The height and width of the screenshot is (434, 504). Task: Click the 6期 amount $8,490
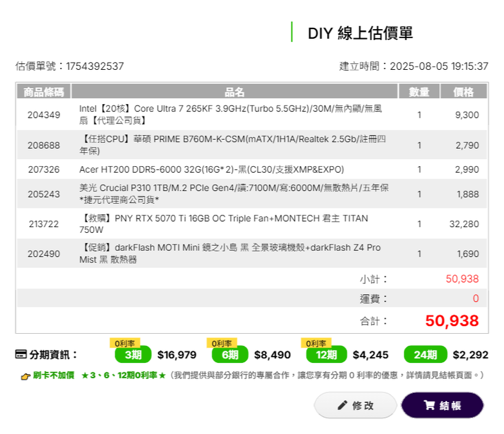[272, 355]
